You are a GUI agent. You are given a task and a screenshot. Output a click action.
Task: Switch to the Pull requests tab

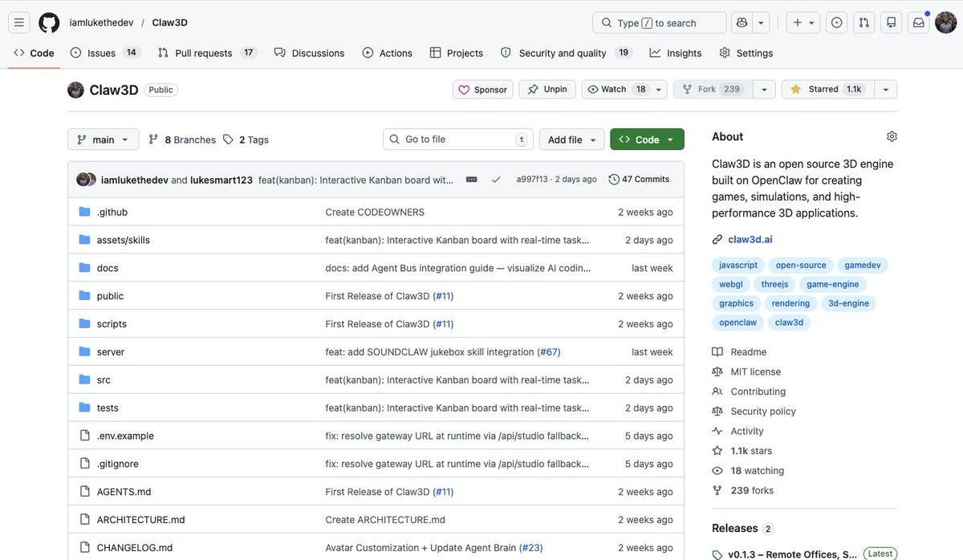[x=207, y=53]
